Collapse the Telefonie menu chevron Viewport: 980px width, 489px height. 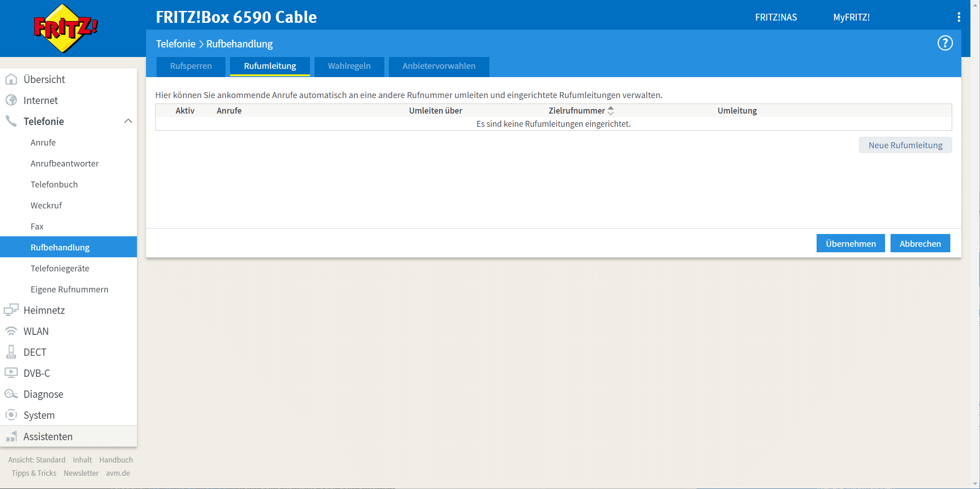coord(128,121)
